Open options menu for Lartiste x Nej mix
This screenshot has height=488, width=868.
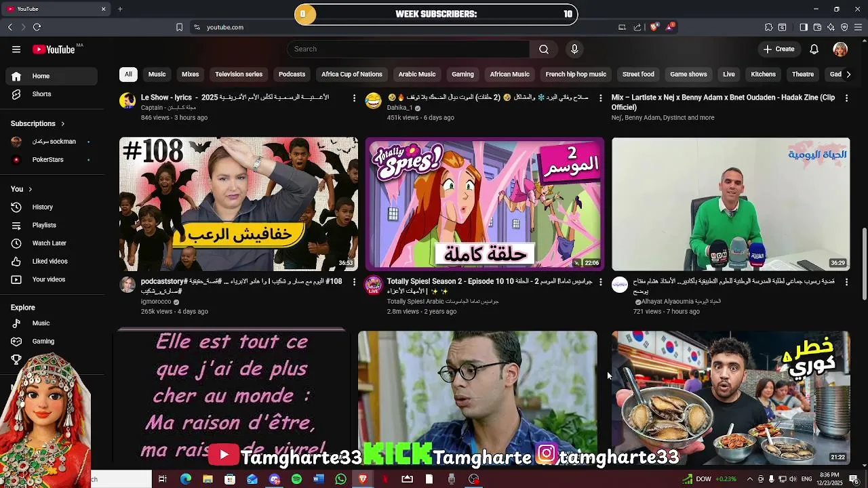point(846,98)
